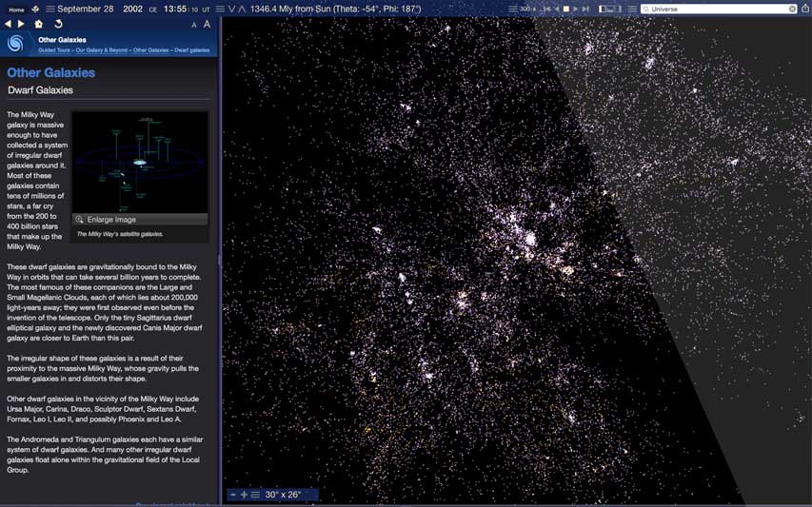Click the share icon beside search

(x=804, y=9)
